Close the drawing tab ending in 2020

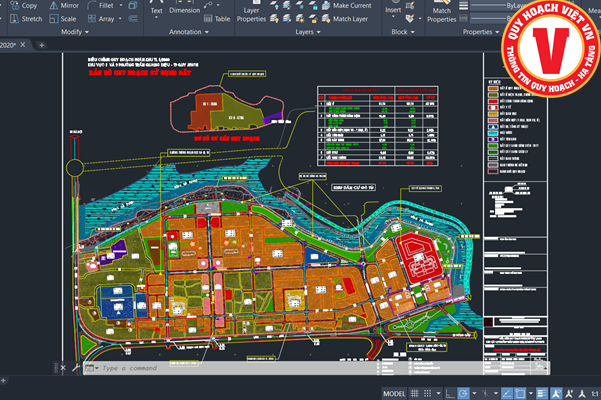click(x=25, y=45)
